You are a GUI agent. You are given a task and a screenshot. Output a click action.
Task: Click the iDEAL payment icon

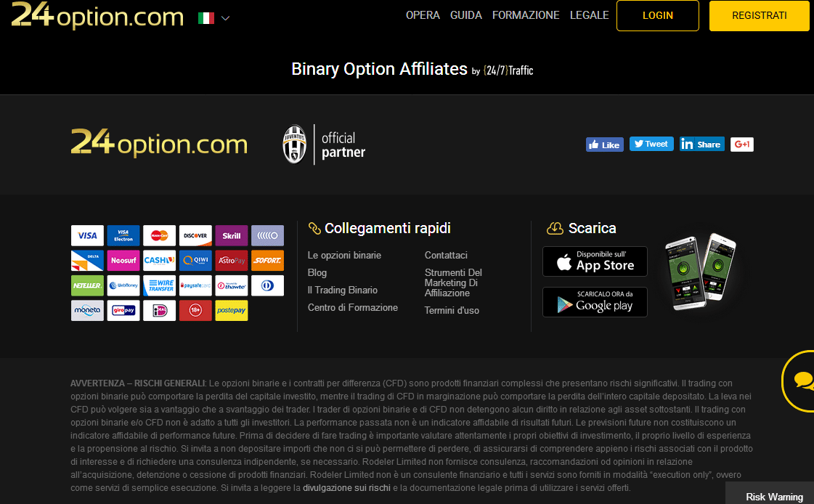click(x=159, y=310)
